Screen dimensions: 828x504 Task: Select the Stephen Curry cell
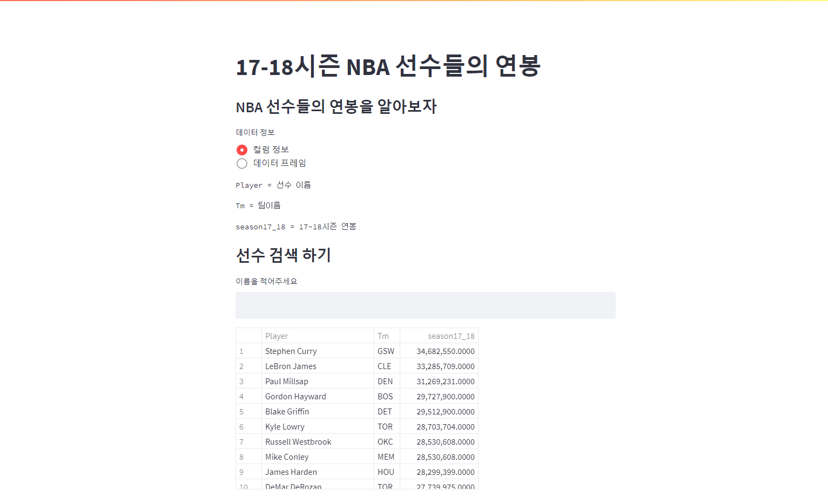tap(291, 351)
